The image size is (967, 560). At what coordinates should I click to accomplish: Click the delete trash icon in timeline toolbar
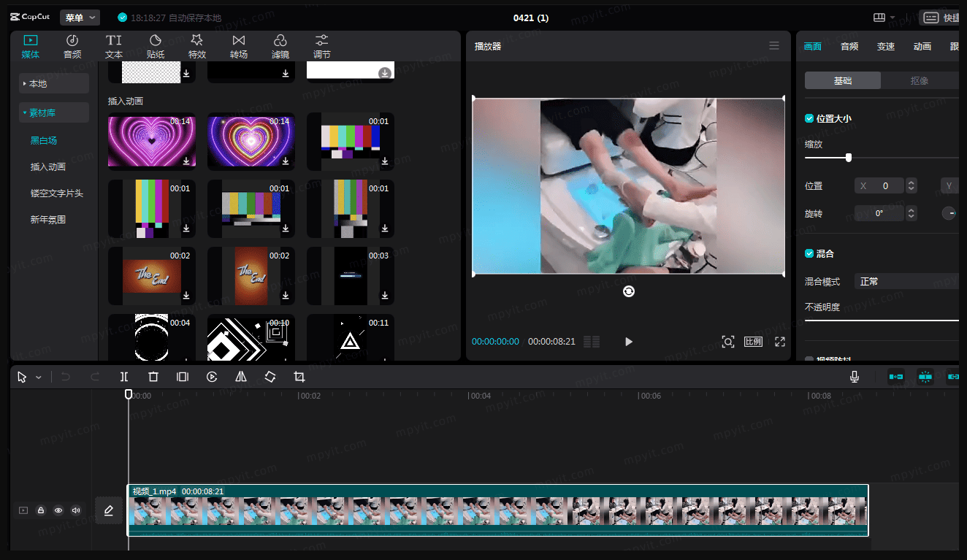pyautogui.click(x=153, y=377)
